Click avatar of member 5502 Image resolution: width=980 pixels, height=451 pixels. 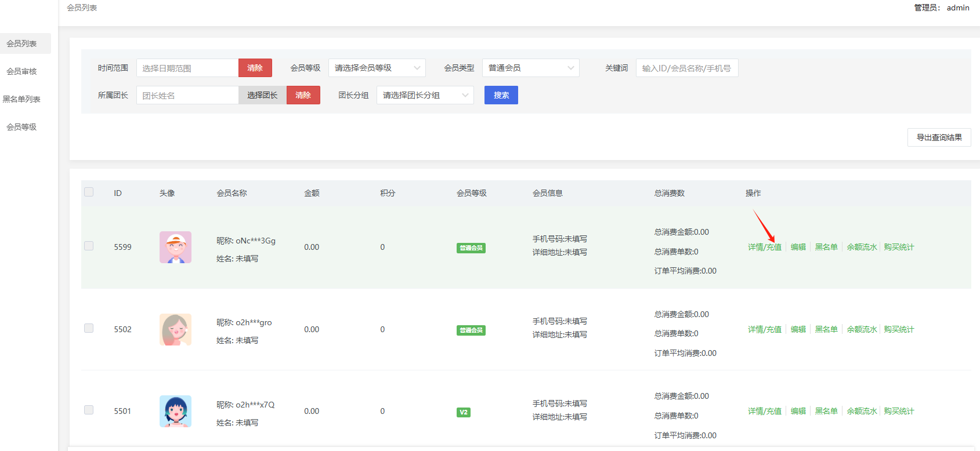click(175, 329)
